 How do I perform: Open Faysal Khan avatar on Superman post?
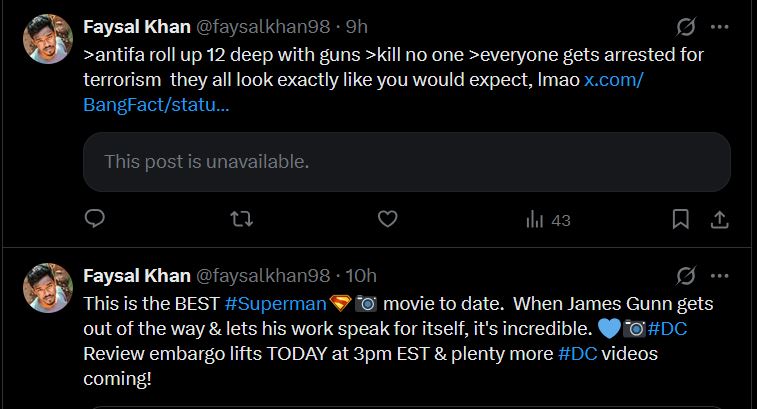[48, 288]
